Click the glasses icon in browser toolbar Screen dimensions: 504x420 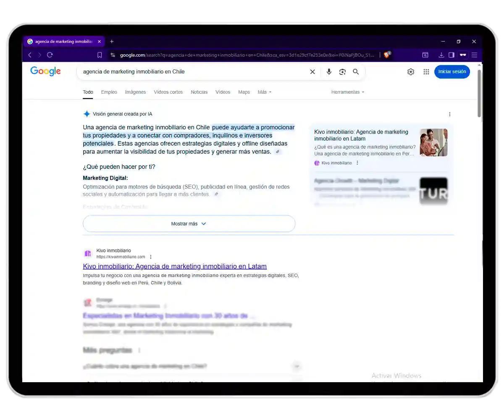point(463,55)
